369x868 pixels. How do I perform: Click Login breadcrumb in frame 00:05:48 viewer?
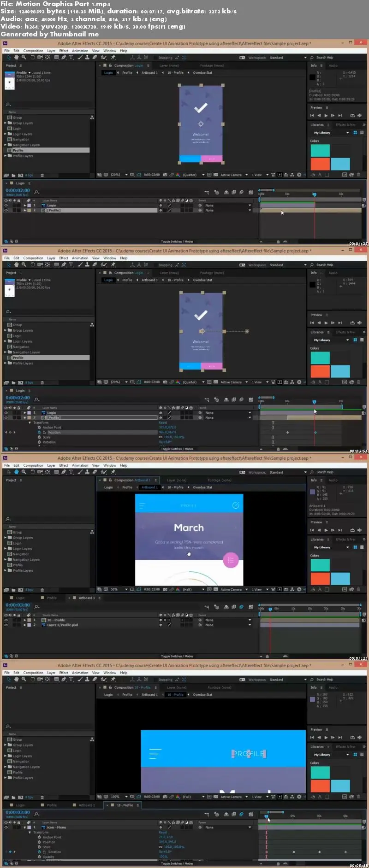(108, 695)
